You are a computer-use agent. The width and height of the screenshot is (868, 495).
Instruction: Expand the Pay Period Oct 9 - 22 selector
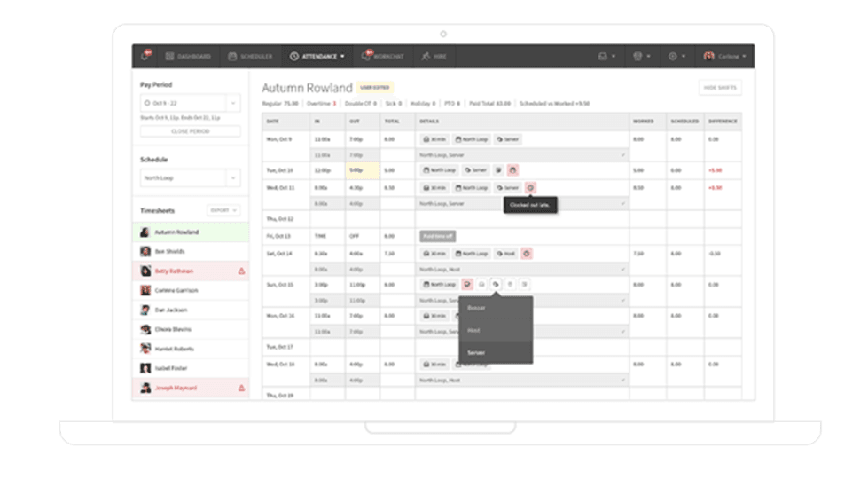190,103
